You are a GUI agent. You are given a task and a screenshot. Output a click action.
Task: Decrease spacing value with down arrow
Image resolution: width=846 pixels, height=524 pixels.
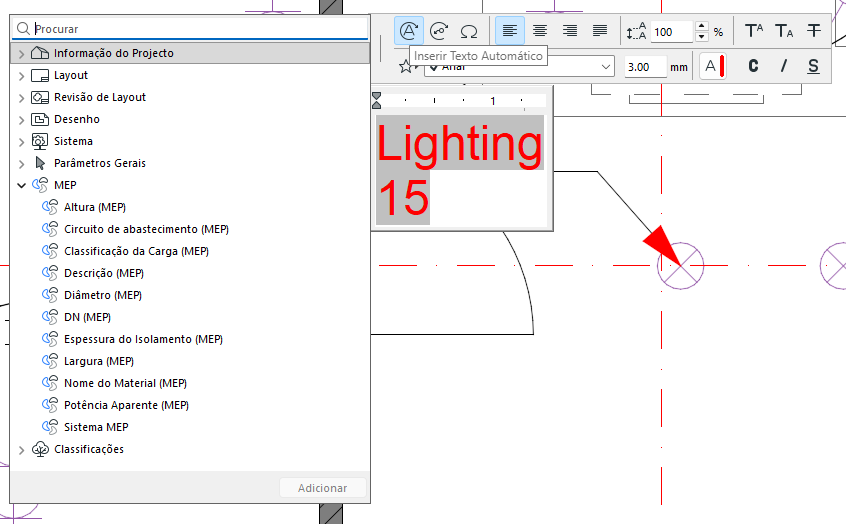pos(701,37)
